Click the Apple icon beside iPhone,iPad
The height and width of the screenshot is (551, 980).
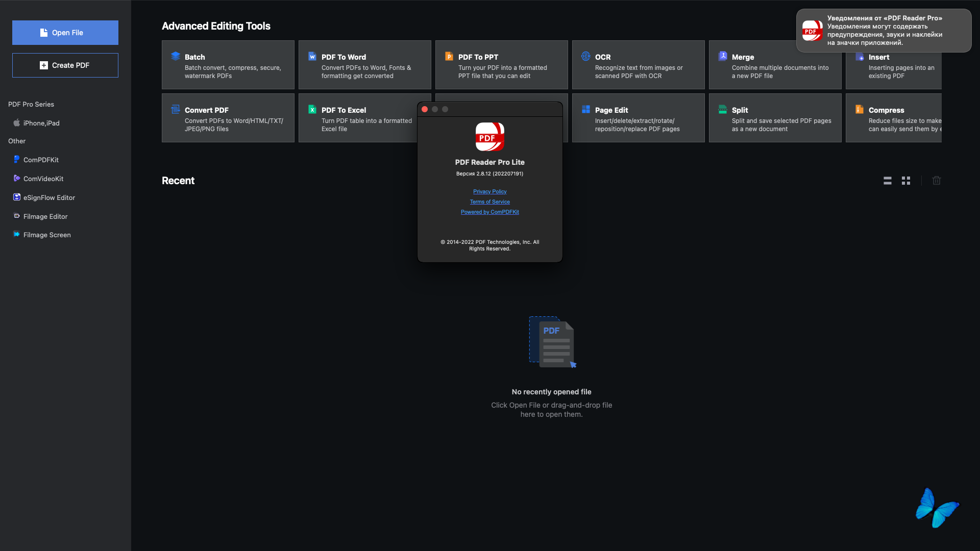[x=17, y=122]
